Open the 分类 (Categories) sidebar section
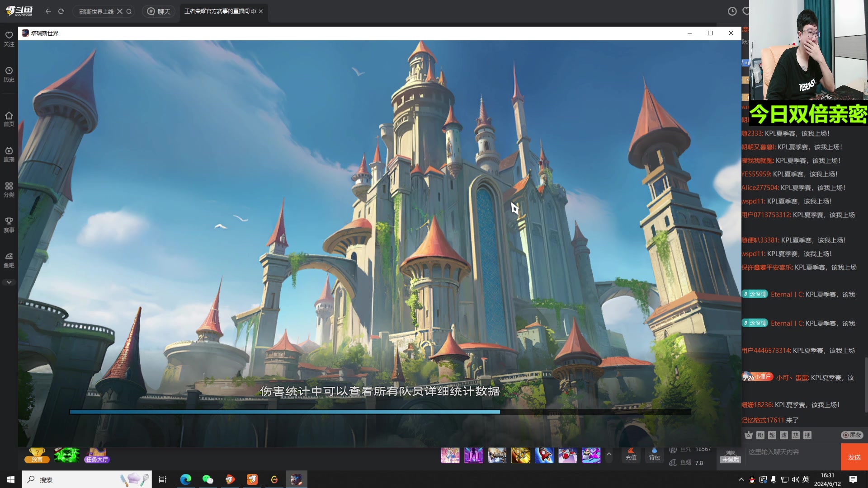 (x=9, y=190)
